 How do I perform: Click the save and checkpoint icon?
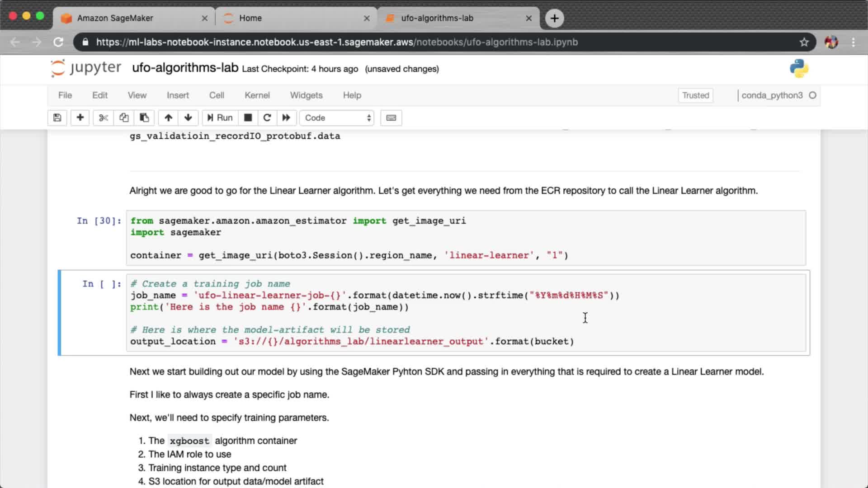click(57, 118)
